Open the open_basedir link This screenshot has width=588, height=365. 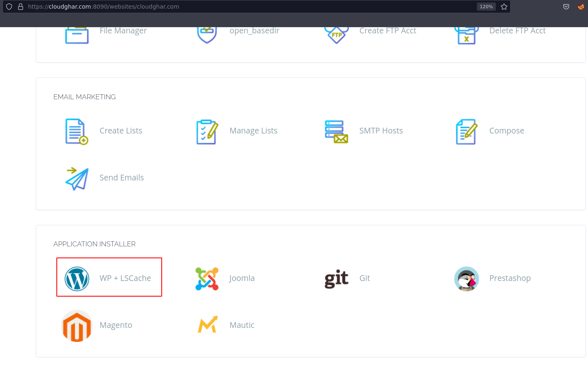click(254, 31)
